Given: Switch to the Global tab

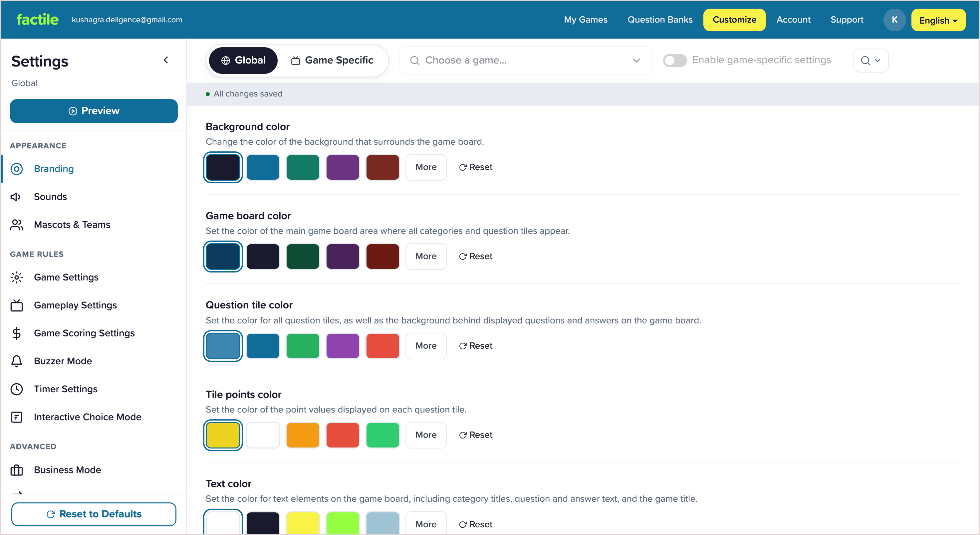Looking at the screenshot, I should pos(243,61).
